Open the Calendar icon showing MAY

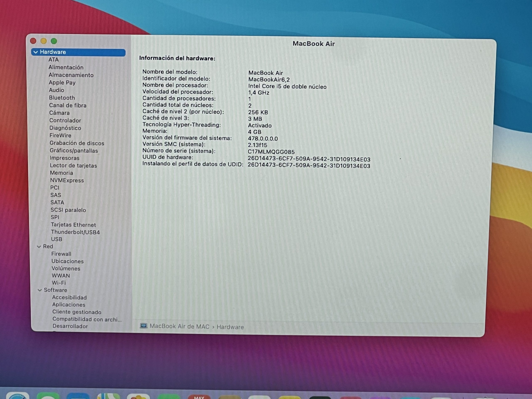pos(199,397)
